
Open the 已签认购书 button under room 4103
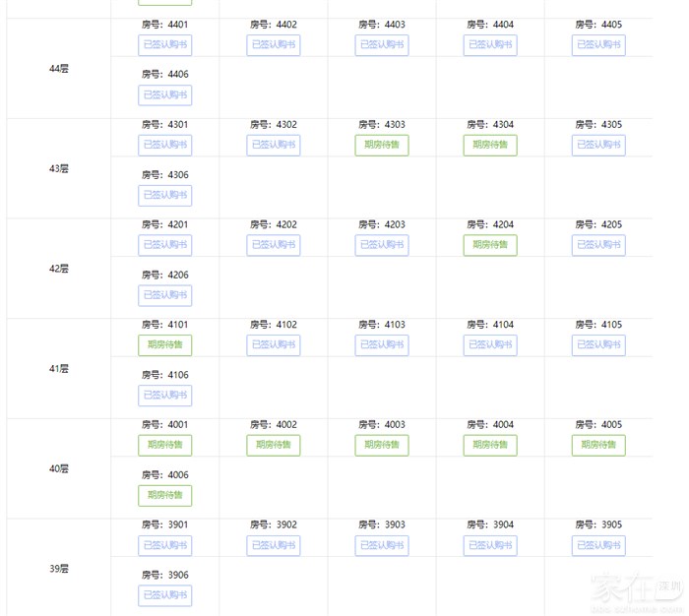click(x=382, y=345)
